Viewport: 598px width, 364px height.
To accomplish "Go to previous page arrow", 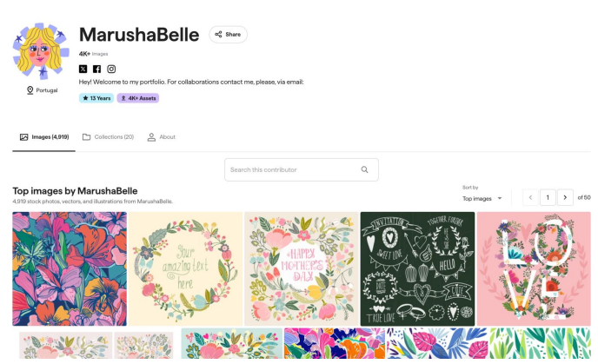I will pos(530,197).
